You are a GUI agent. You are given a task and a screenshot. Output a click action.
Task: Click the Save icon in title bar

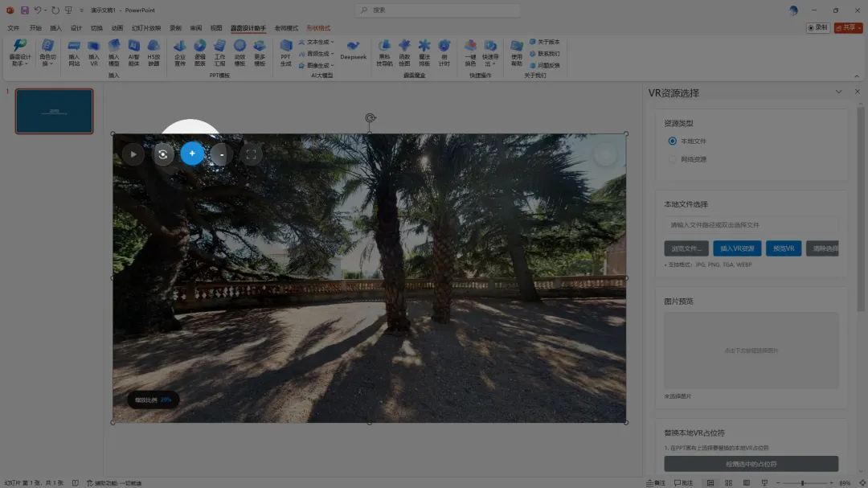click(24, 10)
